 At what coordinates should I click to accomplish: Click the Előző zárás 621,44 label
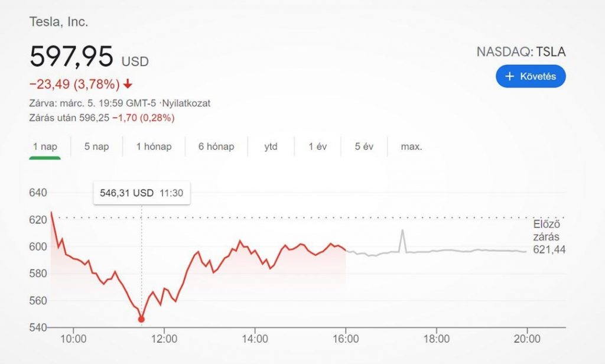click(549, 237)
